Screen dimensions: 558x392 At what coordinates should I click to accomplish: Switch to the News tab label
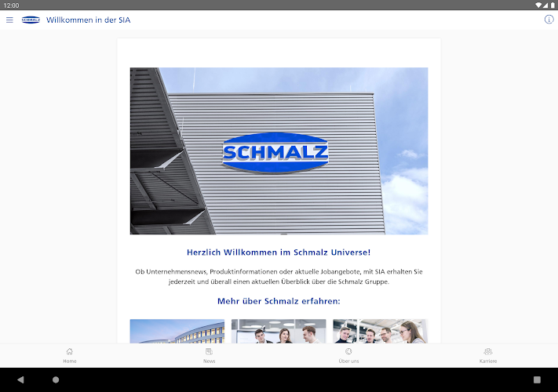coord(209,361)
